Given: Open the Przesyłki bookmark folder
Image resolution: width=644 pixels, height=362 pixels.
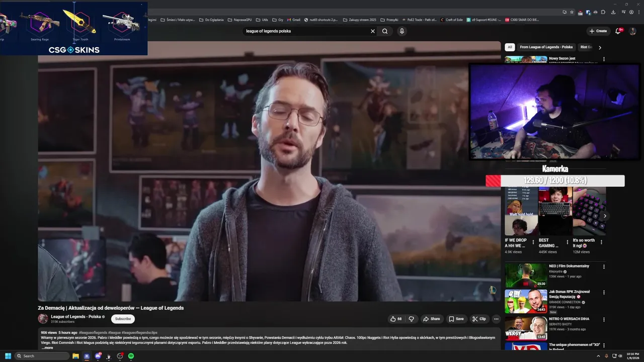Looking at the screenshot, I should [389, 20].
